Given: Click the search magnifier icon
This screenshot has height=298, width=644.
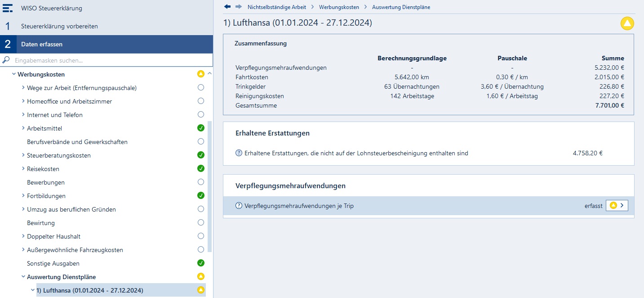Looking at the screenshot, I should coord(6,60).
